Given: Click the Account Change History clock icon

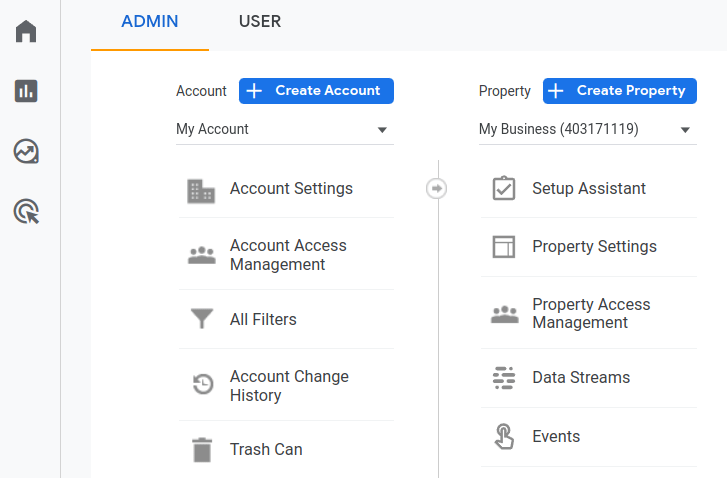Looking at the screenshot, I should [202, 385].
